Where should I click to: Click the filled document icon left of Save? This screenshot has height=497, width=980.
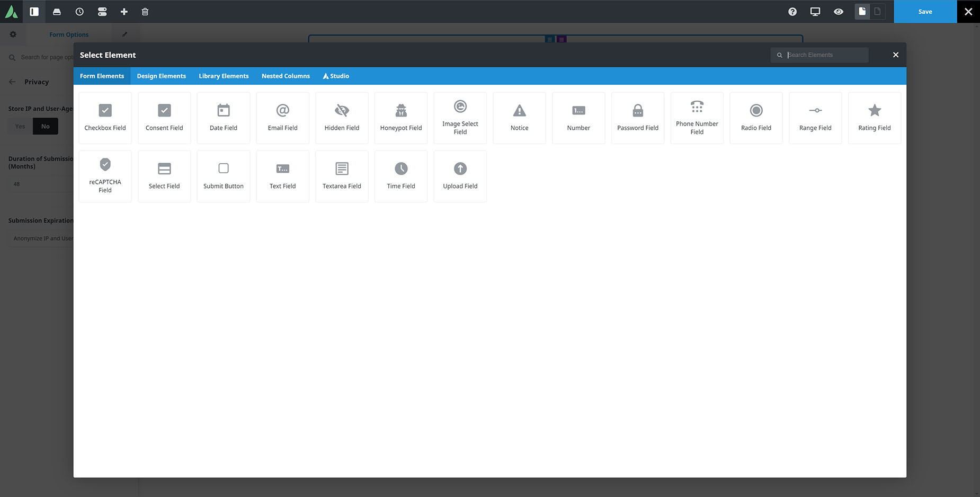862,11
